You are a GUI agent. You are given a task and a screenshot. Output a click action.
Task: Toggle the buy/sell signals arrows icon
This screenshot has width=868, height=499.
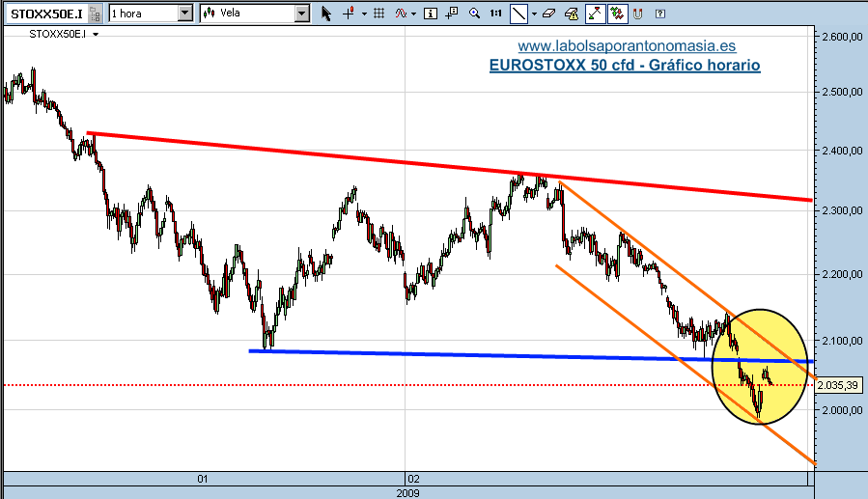point(616,14)
